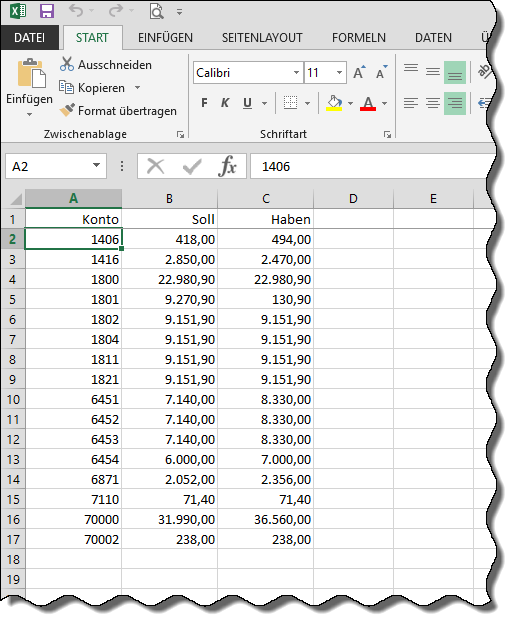Screen dimensions: 513x622
Task: Click the increase font size icon
Action: [x=359, y=72]
